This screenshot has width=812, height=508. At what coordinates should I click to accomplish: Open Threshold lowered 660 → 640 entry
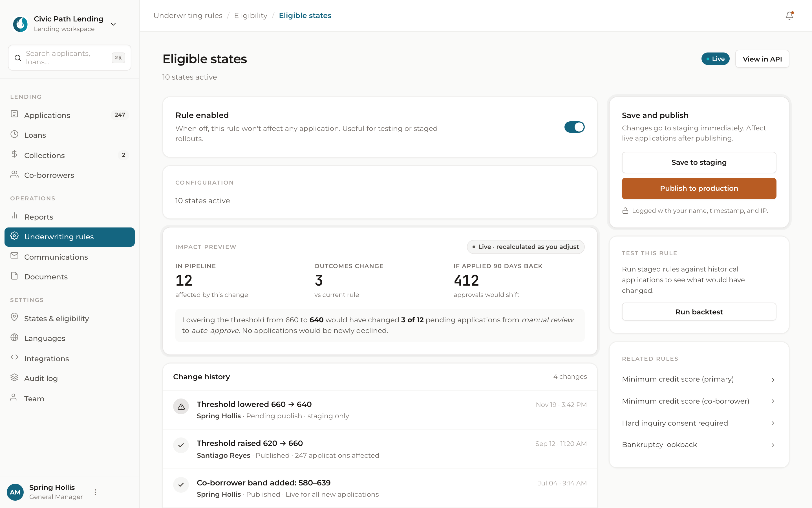click(x=380, y=410)
